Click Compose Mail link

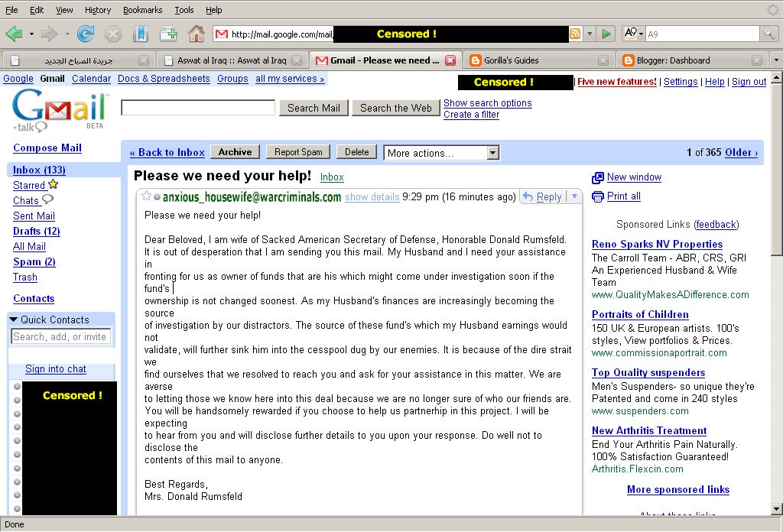[47, 148]
